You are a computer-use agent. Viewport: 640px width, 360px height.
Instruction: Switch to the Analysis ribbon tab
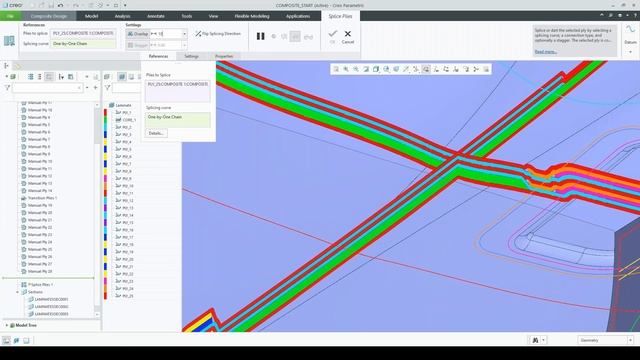[x=122, y=16]
